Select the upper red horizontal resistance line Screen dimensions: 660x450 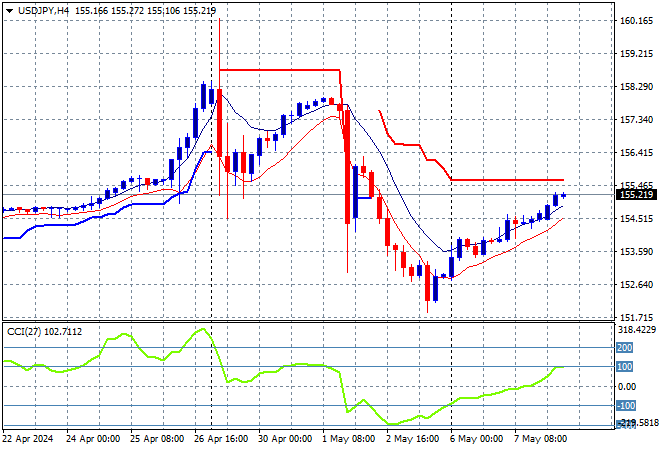pos(280,70)
